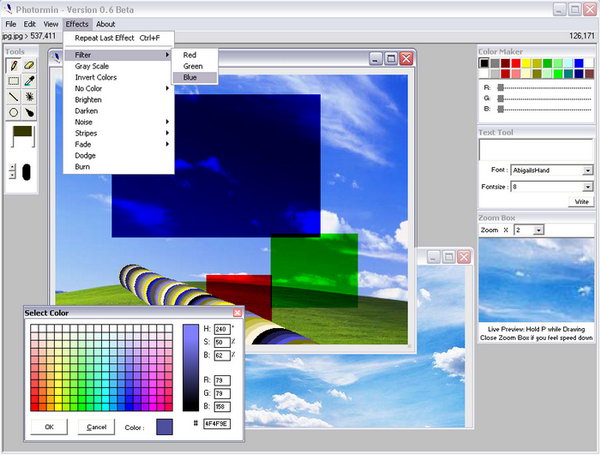Image resolution: width=600 pixels, height=455 pixels.
Task: Select the rectangular selection tool
Action: (13, 81)
